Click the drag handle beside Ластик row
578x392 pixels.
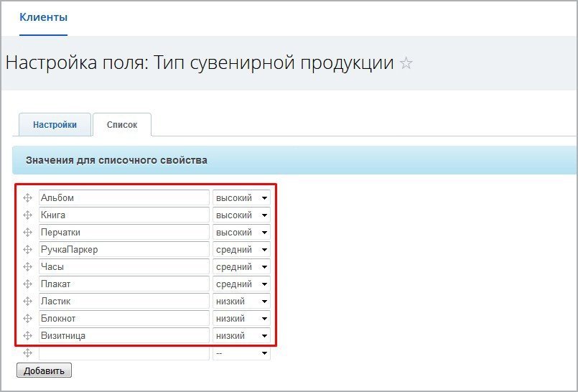click(x=28, y=301)
